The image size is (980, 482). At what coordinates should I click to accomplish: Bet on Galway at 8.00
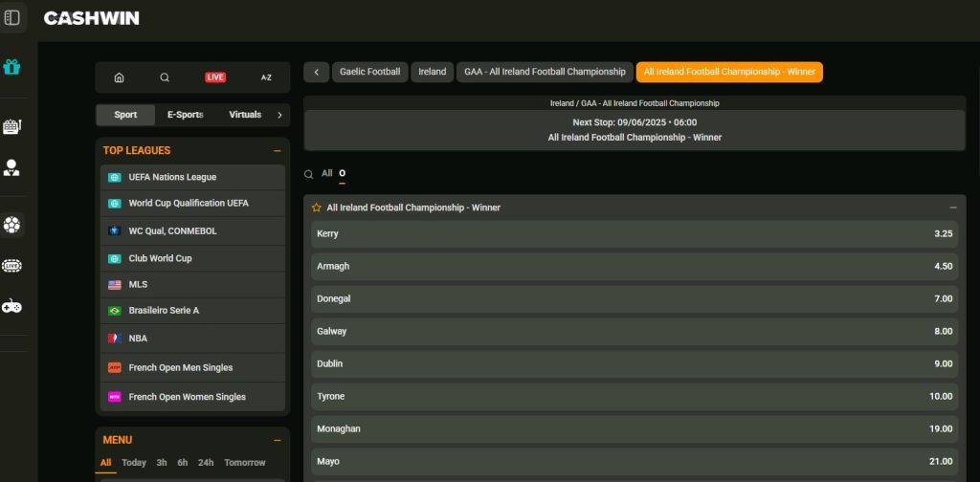pyautogui.click(x=635, y=332)
